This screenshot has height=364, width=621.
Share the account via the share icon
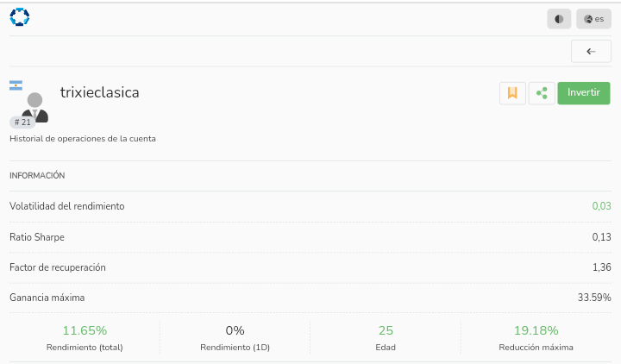pyautogui.click(x=541, y=93)
